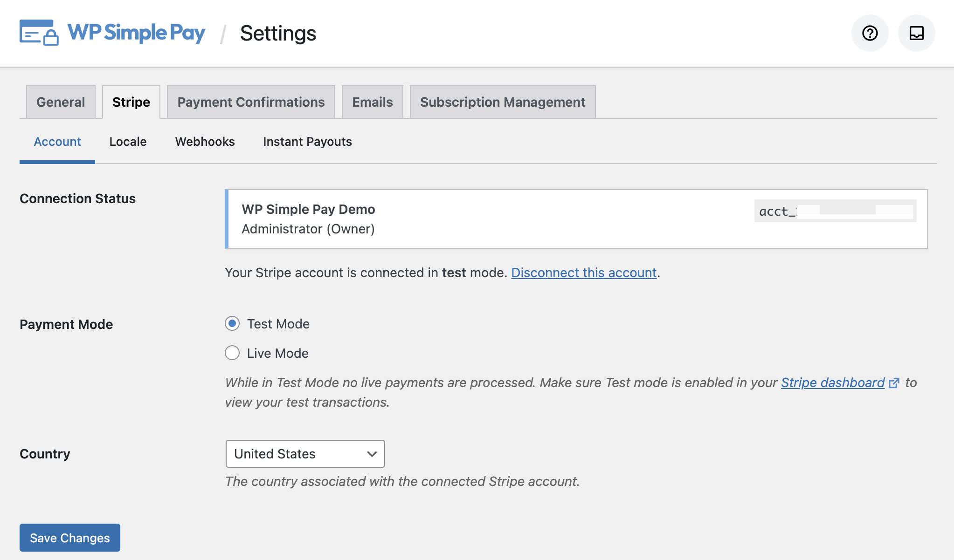Click the Disconnect this account link
954x560 pixels.
(x=584, y=273)
